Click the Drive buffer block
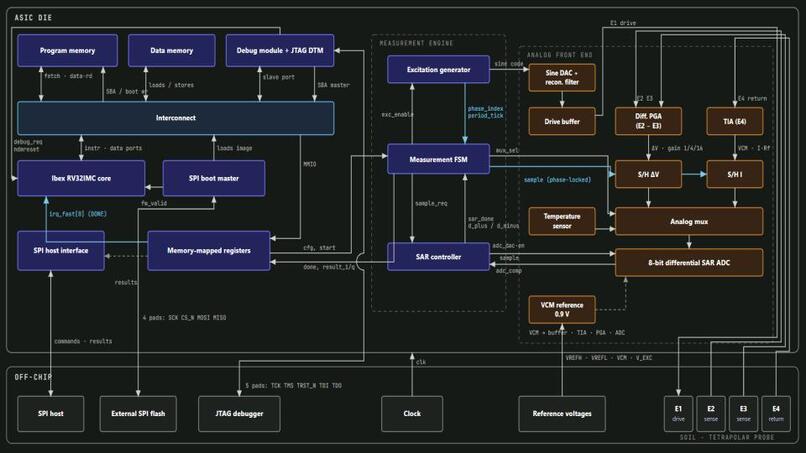Image resolution: width=806 pixels, height=453 pixels. pos(562,121)
